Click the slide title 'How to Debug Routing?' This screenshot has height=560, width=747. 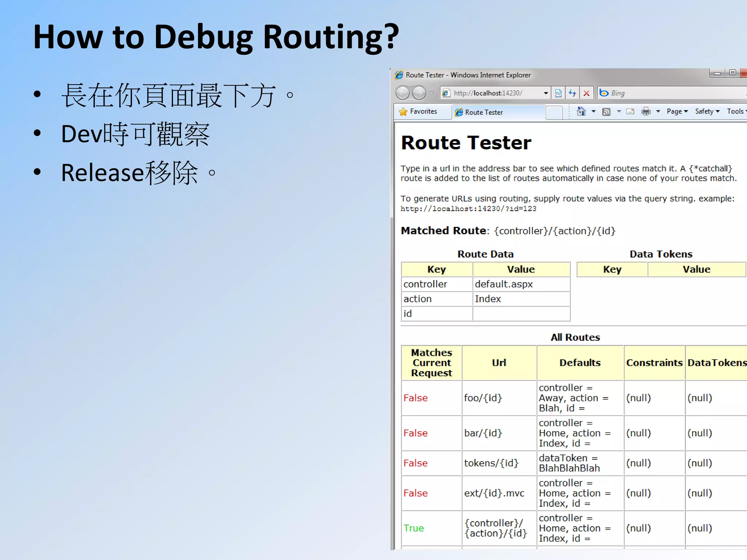click(216, 37)
